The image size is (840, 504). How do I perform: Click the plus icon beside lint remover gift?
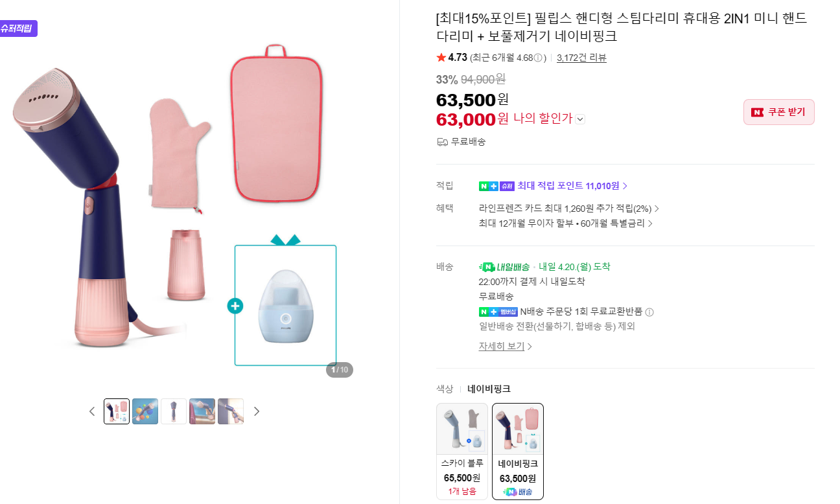tap(235, 306)
